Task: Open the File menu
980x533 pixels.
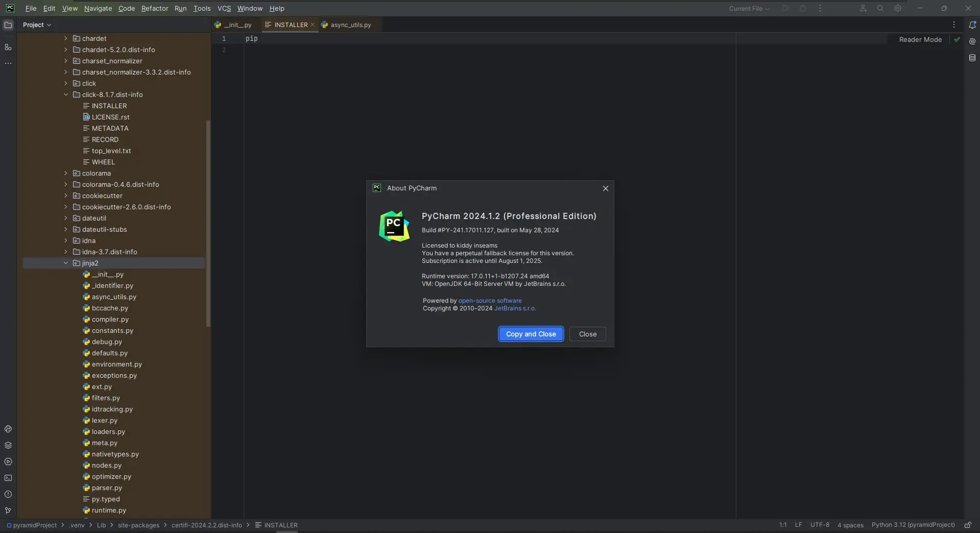Action: coord(31,8)
